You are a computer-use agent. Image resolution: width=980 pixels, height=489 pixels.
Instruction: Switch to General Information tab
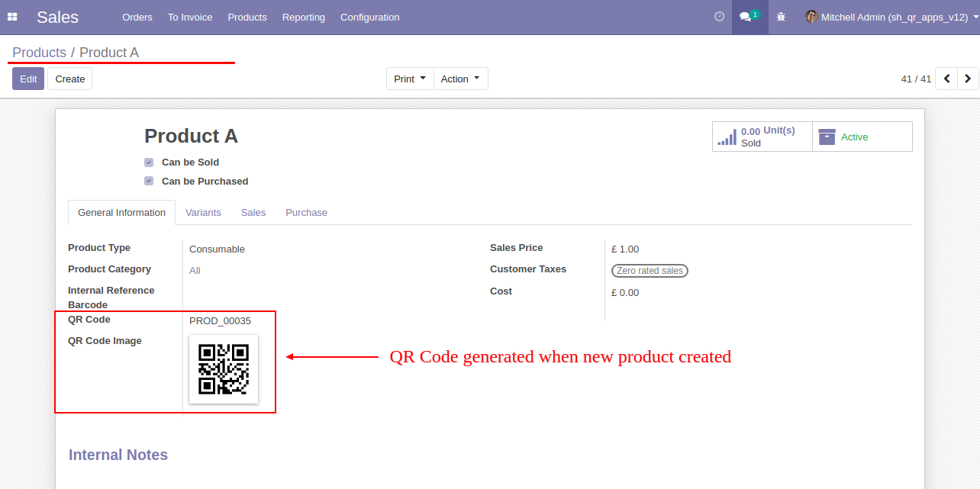[122, 213]
